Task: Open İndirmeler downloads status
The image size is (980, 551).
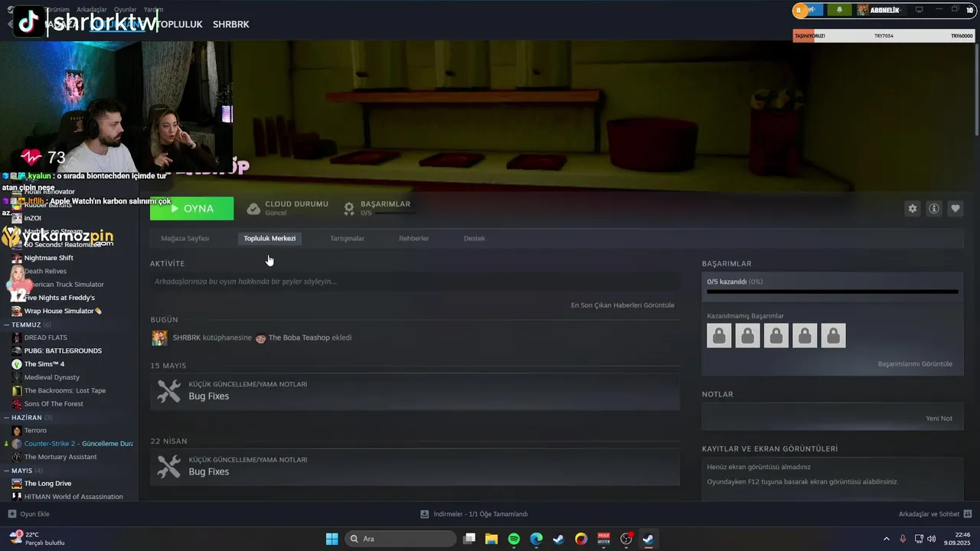Action: coord(475,514)
